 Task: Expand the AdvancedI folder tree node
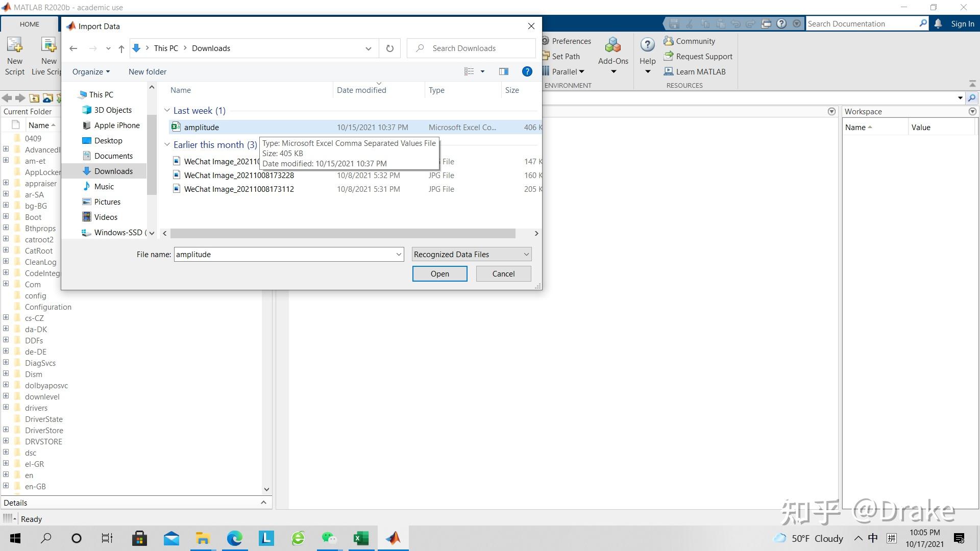click(x=6, y=149)
